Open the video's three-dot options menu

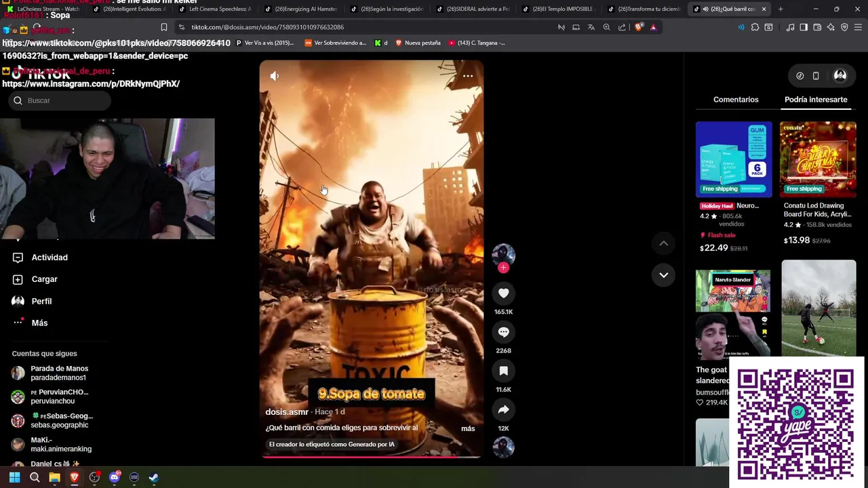pyautogui.click(x=467, y=76)
